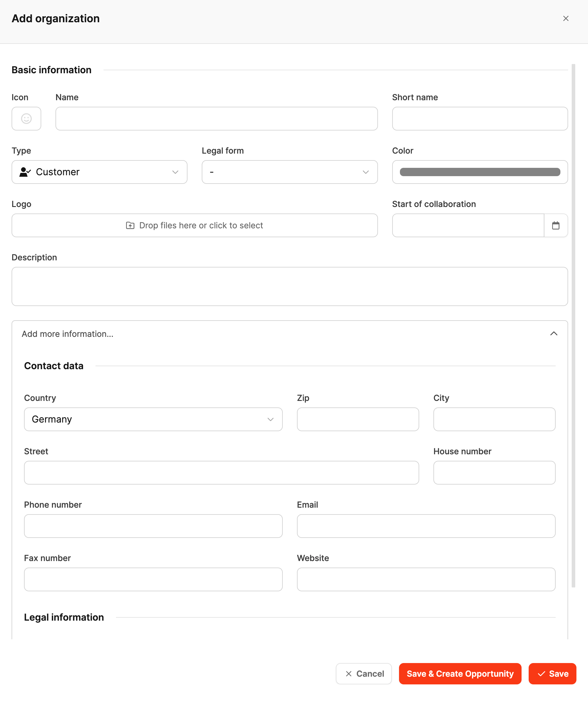Collapse the Add more information section
Image resolution: width=588 pixels, height=701 pixels.
coord(554,334)
